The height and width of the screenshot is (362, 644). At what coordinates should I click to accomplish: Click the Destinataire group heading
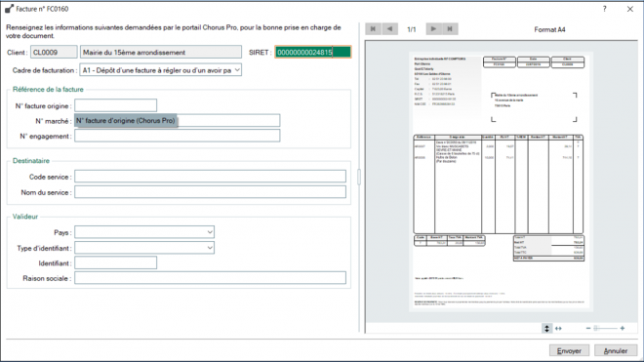(x=31, y=161)
